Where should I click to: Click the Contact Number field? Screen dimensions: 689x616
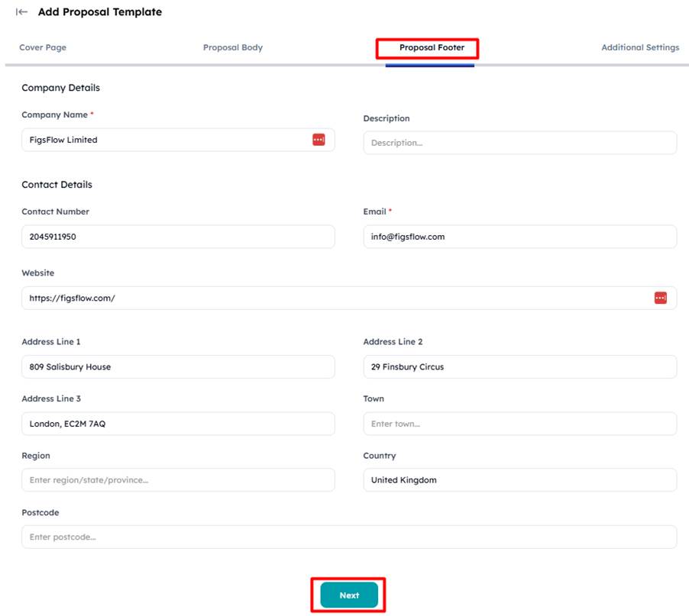tap(178, 237)
